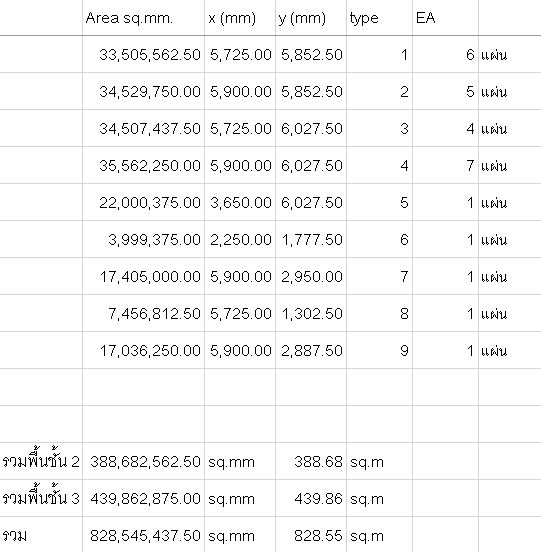The width and height of the screenshot is (541, 552).
Task: Click the cell containing 33,505,562.50
Action: point(144,55)
